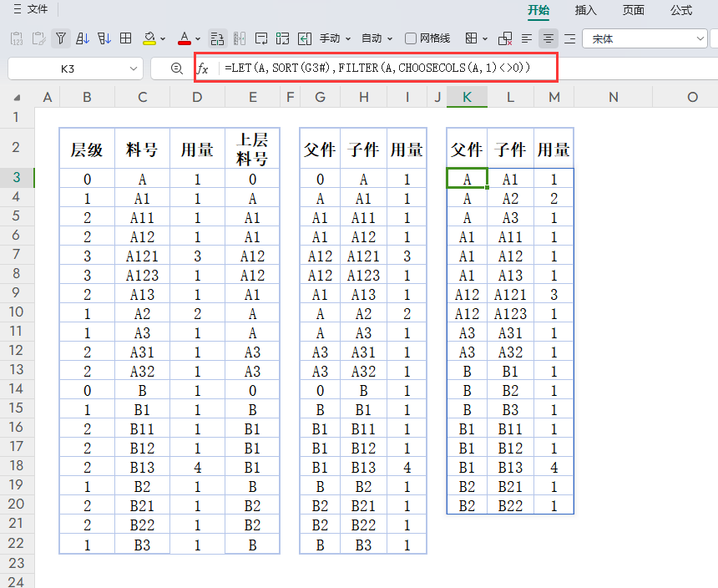Click the greyed split columns icon
The width and height of the screenshot is (718, 588).
tap(240, 38)
